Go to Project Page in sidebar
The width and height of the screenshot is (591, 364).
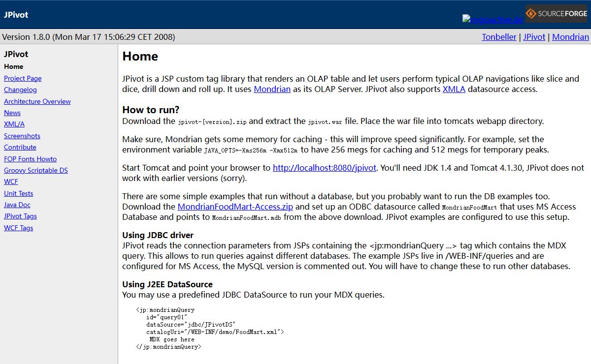[23, 78]
